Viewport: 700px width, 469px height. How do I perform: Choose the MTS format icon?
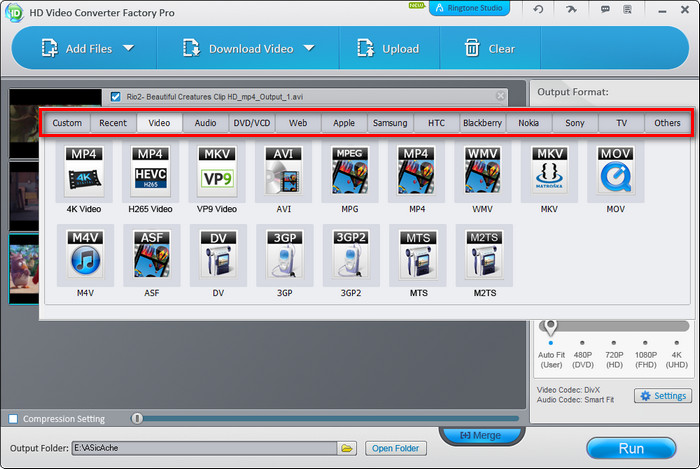point(418,256)
